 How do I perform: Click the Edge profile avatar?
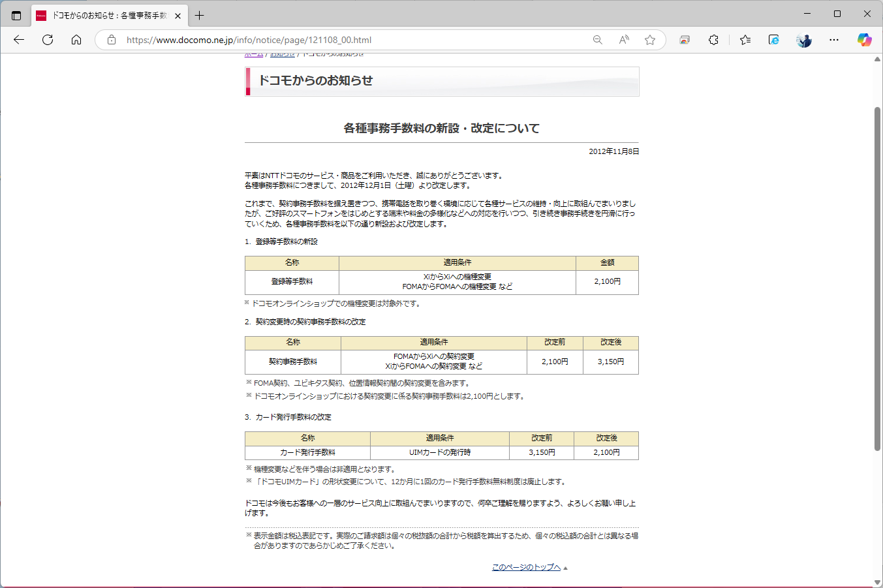tap(803, 40)
